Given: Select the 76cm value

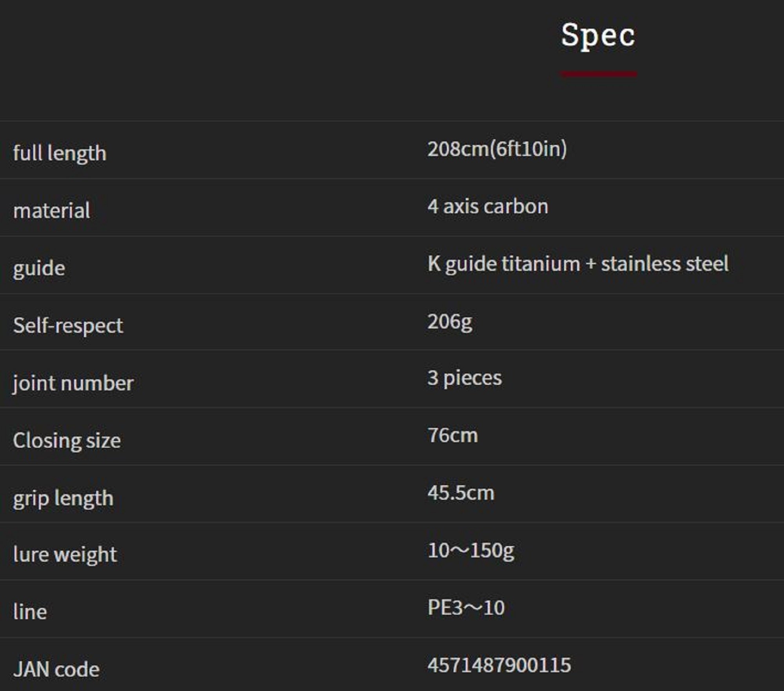Looking at the screenshot, I should click(453, 435).
